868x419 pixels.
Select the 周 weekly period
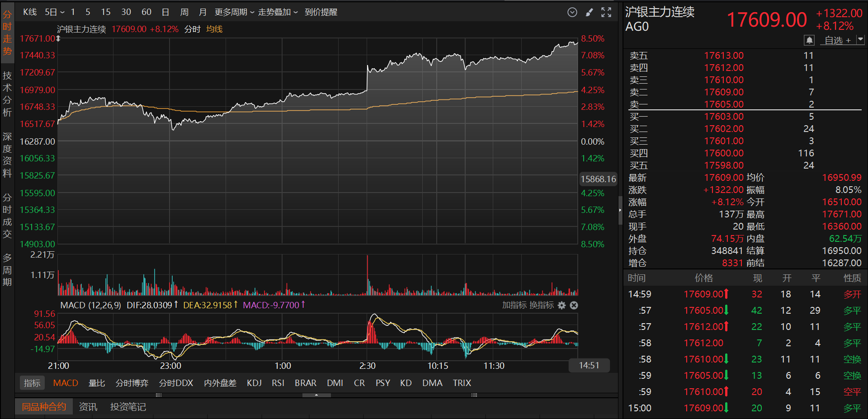point(184,12)
